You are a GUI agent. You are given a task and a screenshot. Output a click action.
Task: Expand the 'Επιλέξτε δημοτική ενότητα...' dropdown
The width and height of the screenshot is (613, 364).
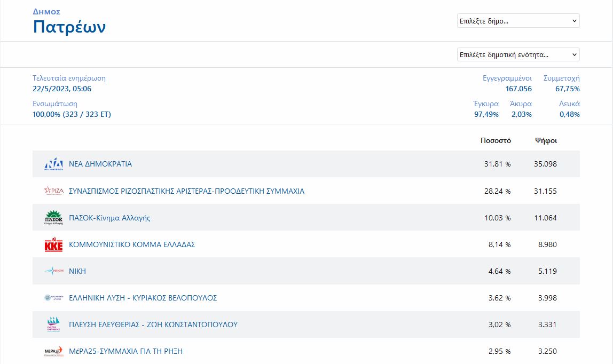tap(518, 54)
